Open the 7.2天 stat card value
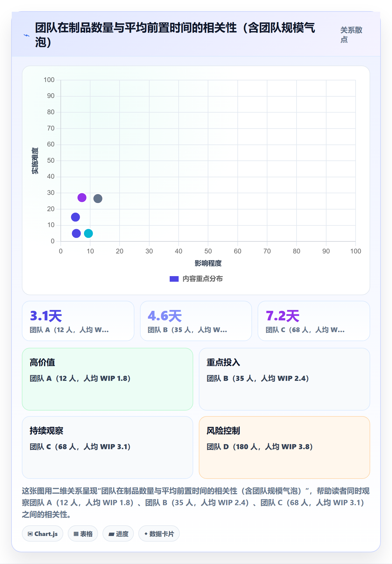This screenshot has height=564, width=392. pos(283,316)
